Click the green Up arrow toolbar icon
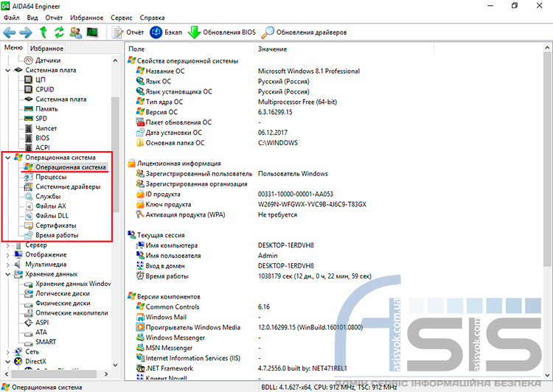The height and width of the screenshot is (392, 553). point(43,32)
